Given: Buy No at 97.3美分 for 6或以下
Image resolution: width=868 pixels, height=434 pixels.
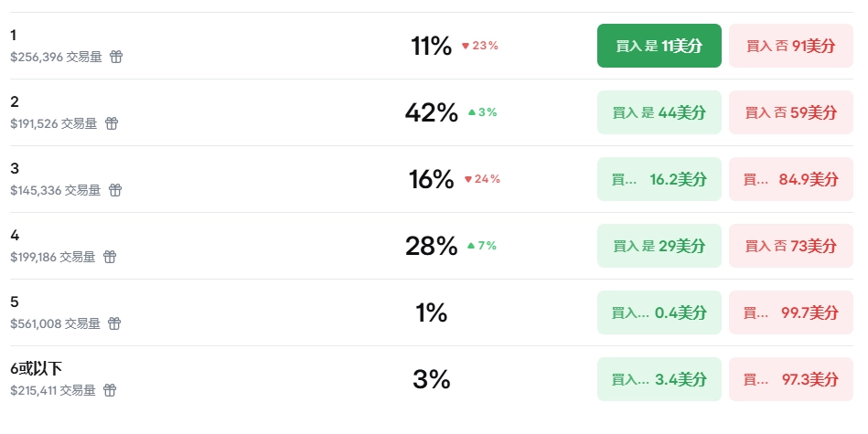Looking at the screenshot, I should point(791,379).
